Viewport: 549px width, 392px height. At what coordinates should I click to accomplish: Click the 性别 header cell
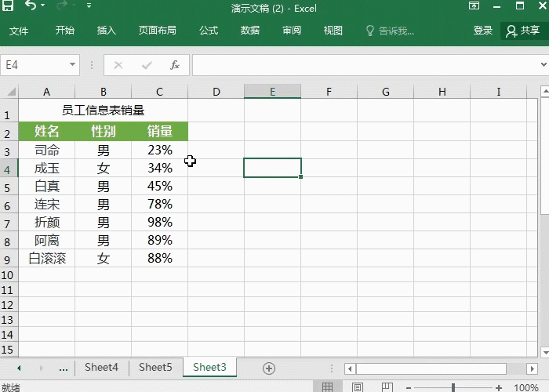click(x=103, y=131)
